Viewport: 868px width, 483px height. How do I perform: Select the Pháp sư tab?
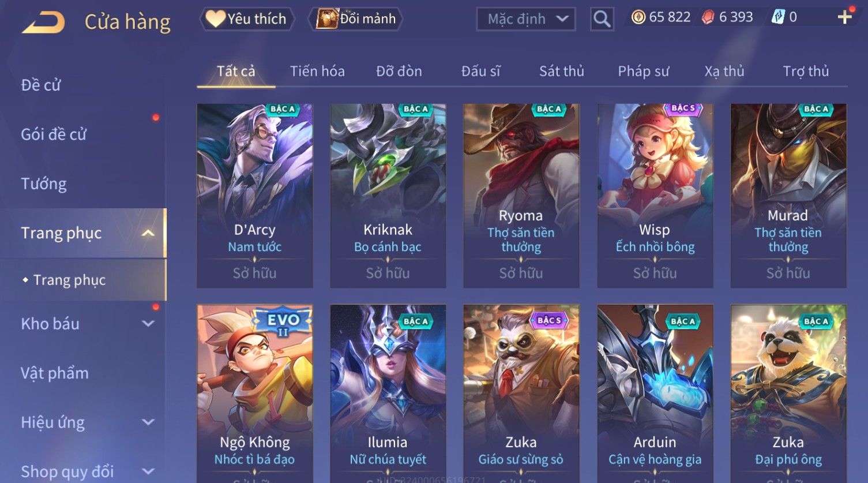tap(643, 71)
